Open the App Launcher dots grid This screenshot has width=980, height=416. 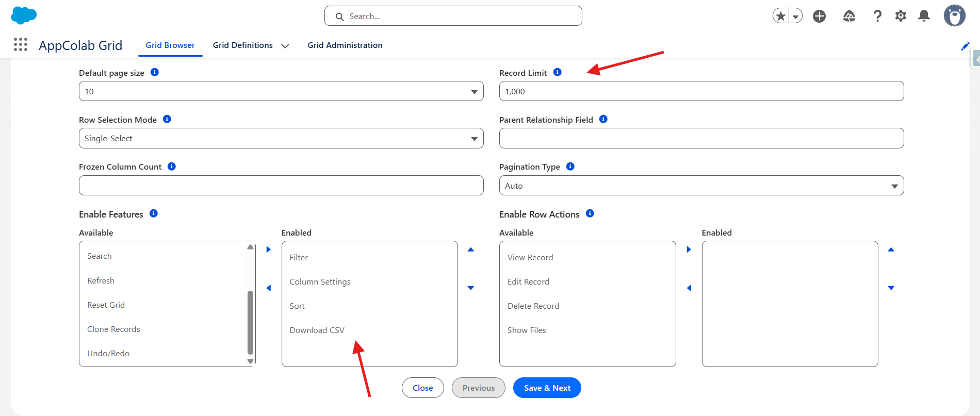click(21, 45)
